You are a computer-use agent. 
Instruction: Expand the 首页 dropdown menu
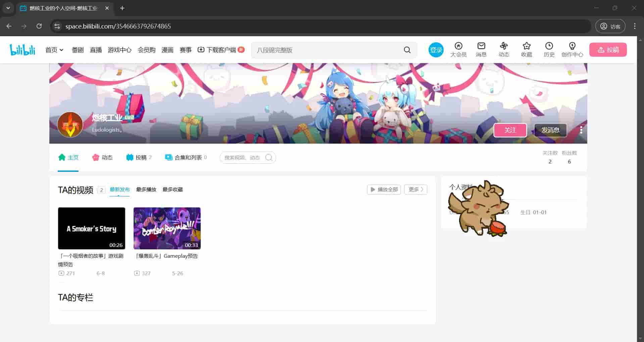pos(54,50)
